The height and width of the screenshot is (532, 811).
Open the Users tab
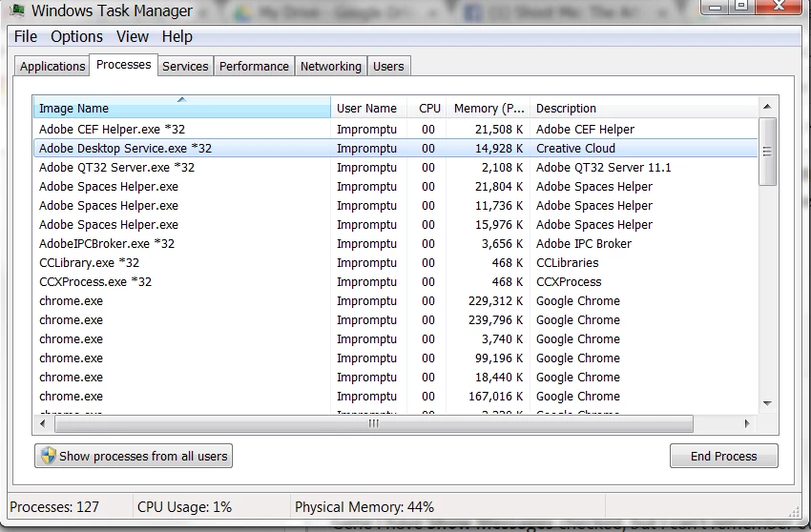point(388,66)
